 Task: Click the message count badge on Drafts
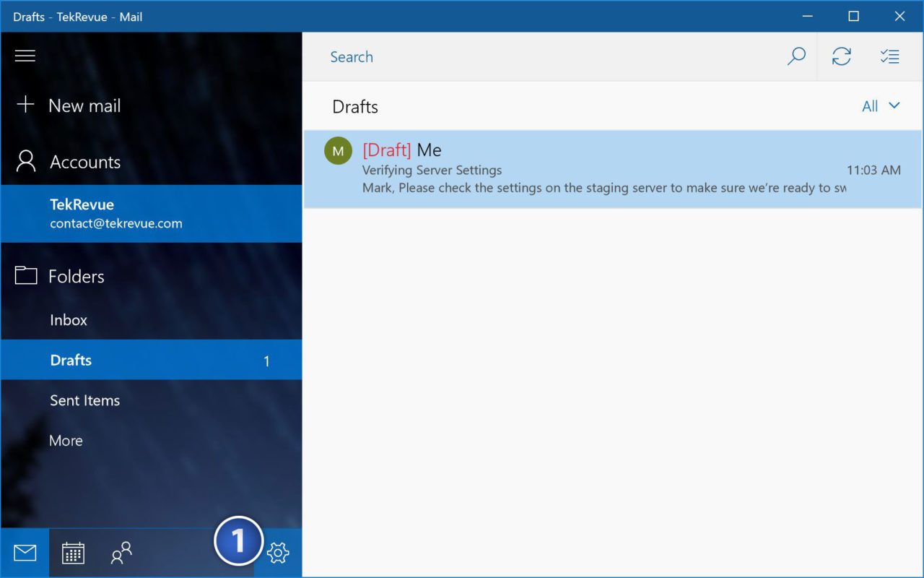[266, 360]
